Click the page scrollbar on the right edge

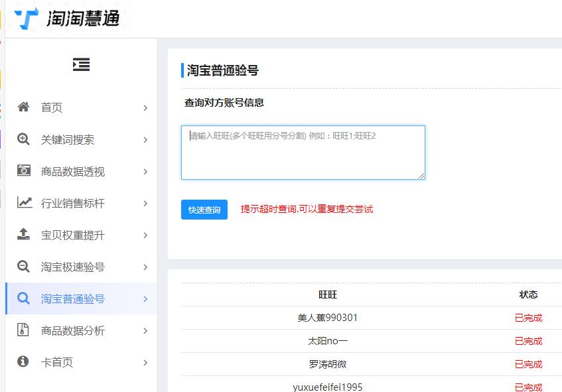[x=559, y=199]
